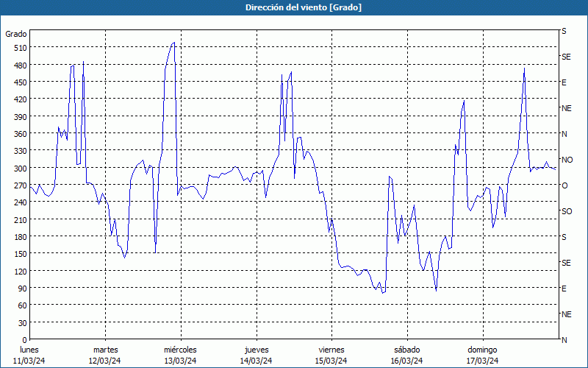Select right-axis S label level with 180
Screen dimensions: 588x368
pyautogui.click(x=564, y=237)
